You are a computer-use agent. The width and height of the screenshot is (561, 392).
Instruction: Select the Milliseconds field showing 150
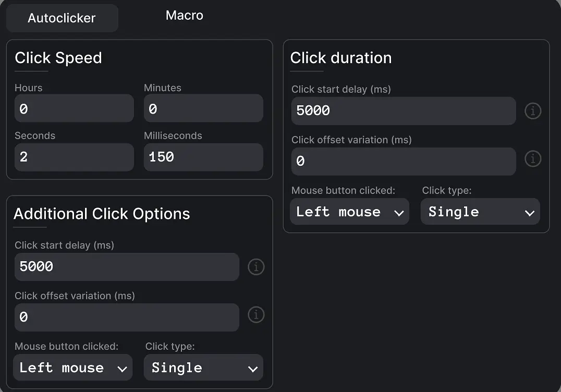click(x=203, y=157)
